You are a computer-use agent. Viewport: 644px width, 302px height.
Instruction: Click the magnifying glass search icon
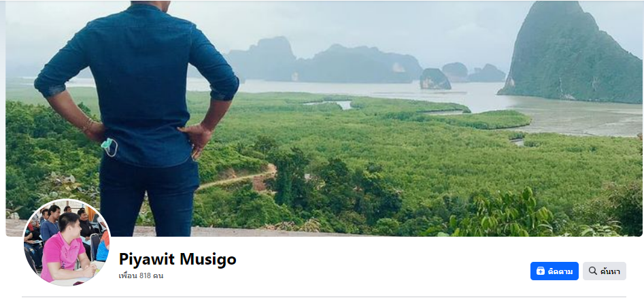click(x=593, y=271)
